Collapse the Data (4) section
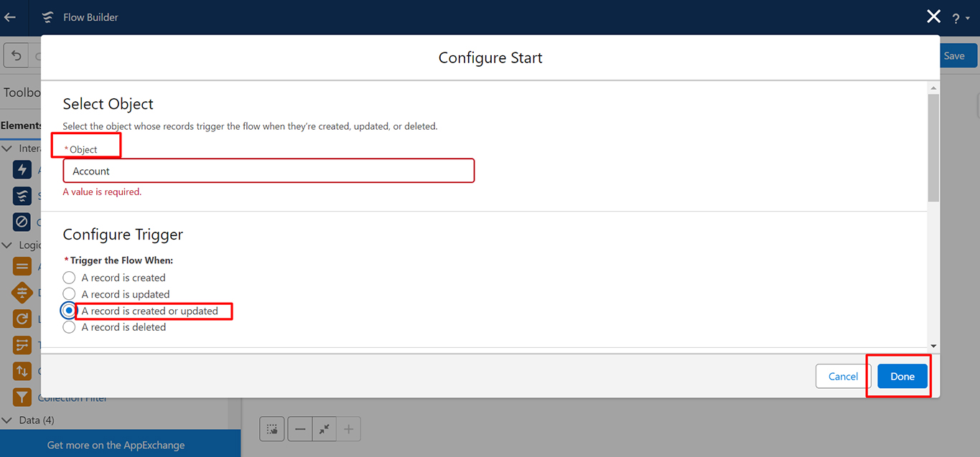The image size is (980, 457). [x=7, y=420]
